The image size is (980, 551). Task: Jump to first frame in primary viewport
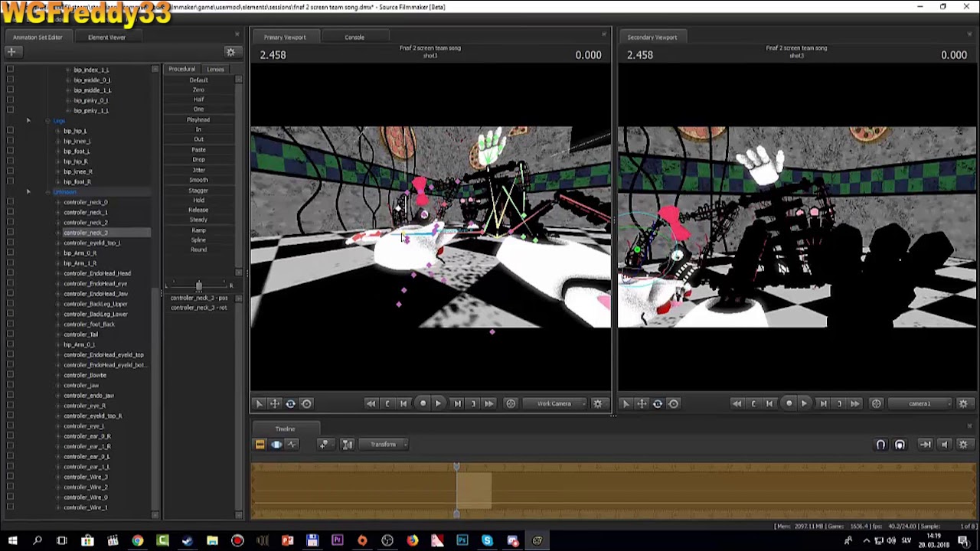tap(371, 403)
